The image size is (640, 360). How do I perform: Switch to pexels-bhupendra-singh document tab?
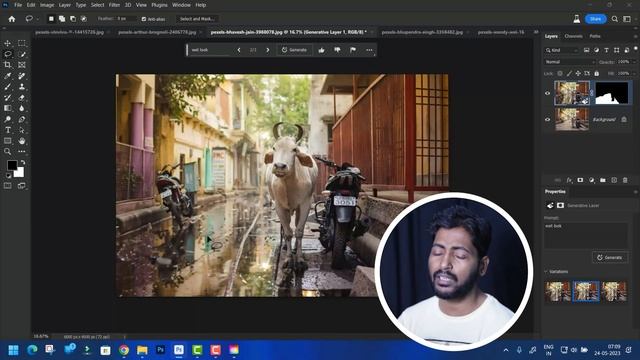tap(422, 32)
